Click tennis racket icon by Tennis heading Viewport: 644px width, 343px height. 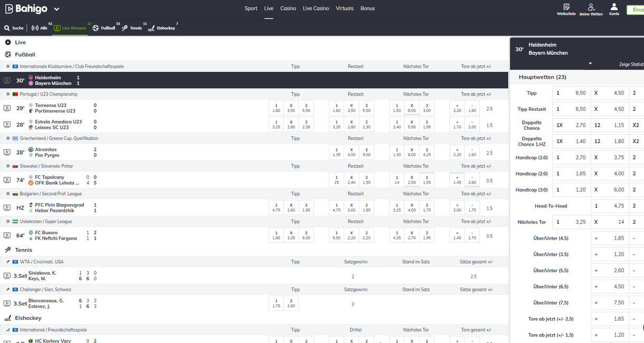coord(8,250)
